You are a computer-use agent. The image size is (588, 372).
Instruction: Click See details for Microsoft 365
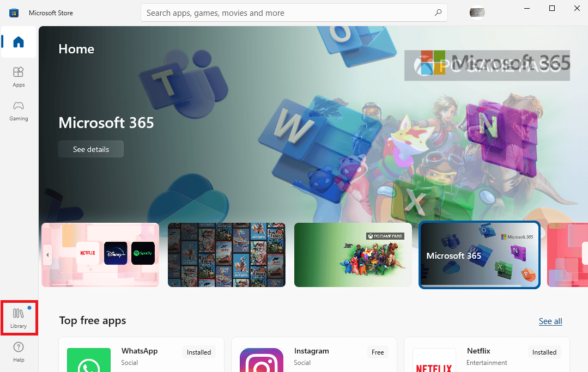pos(91,149)
